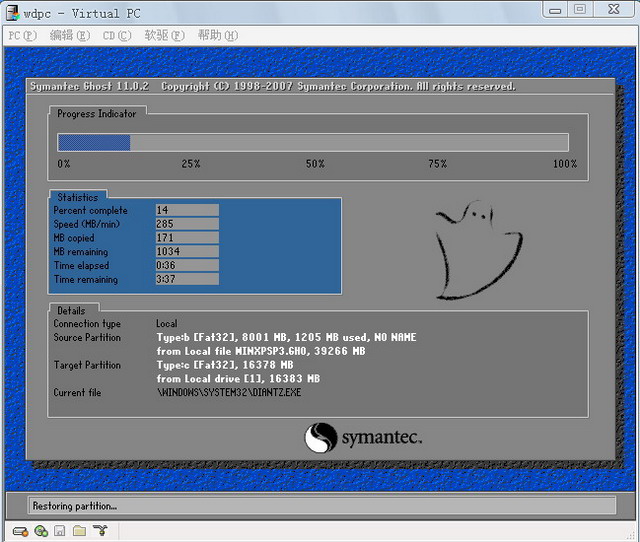The height and width of the screenshot is (542, 640).
Task: Click the Speed (MB/min) label
Action: click(x=87, y=224)
